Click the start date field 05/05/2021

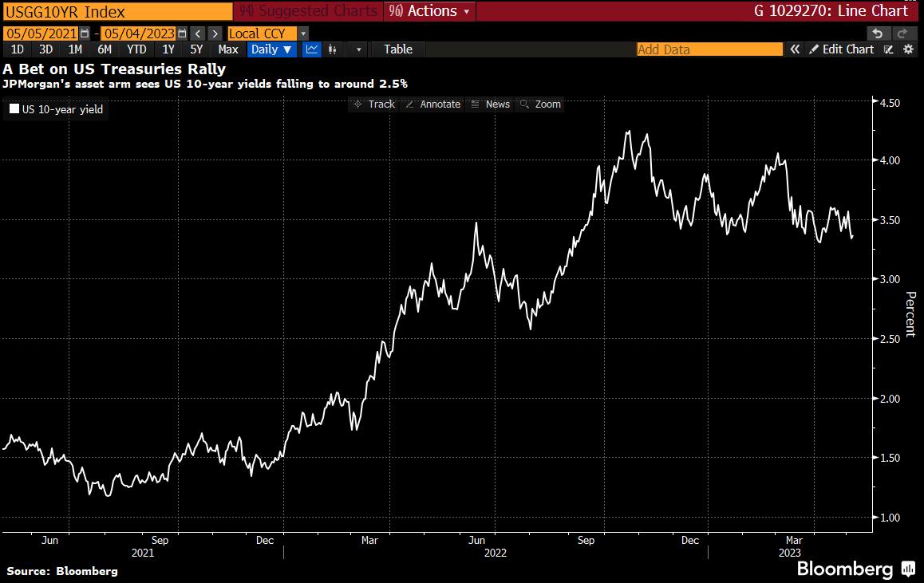[x=41, y=33]
